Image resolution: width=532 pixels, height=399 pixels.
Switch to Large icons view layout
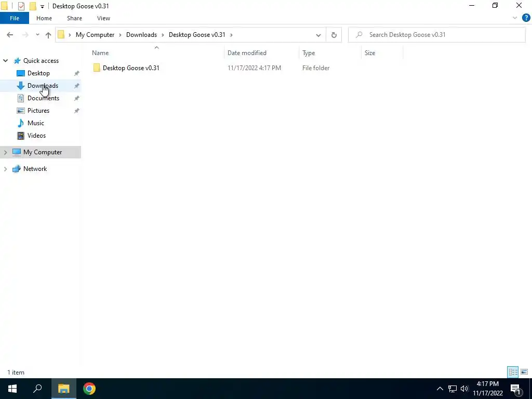tap(524, 372)
